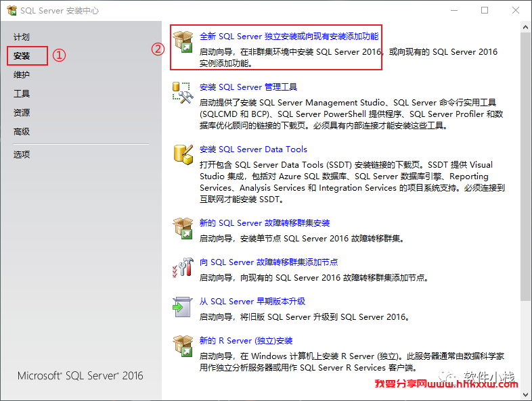Open the 工具 sidebar page
The height and width of the screenshot is (401, 532).
[x=22, y=93]
